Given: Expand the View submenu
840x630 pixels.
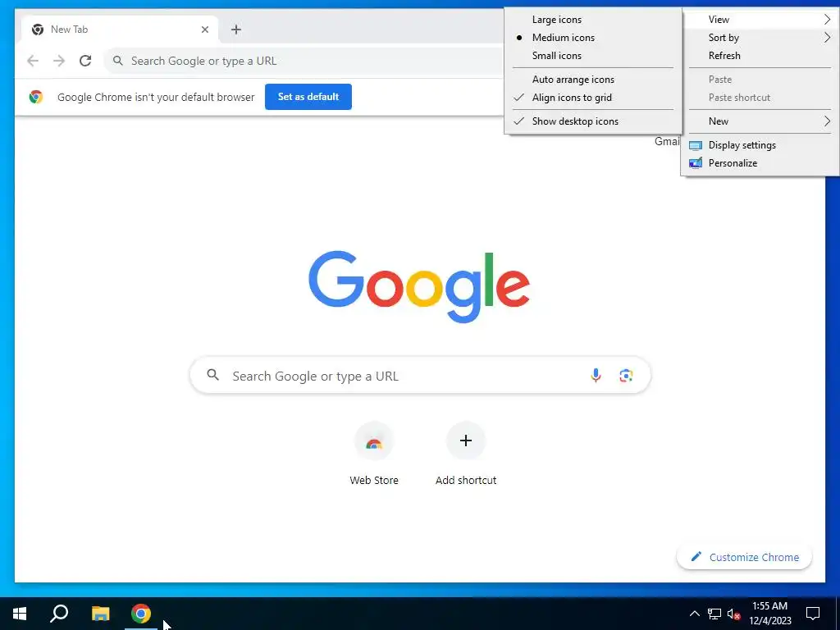Looking at the screenshot, I should (x=760, y=20).
